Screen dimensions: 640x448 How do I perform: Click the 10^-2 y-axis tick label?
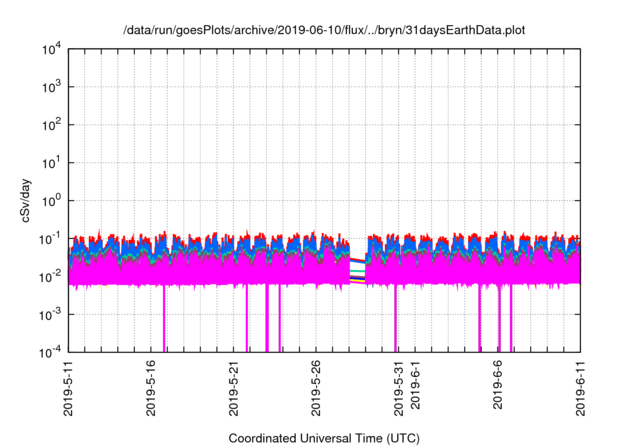click(x=50, y=277)
